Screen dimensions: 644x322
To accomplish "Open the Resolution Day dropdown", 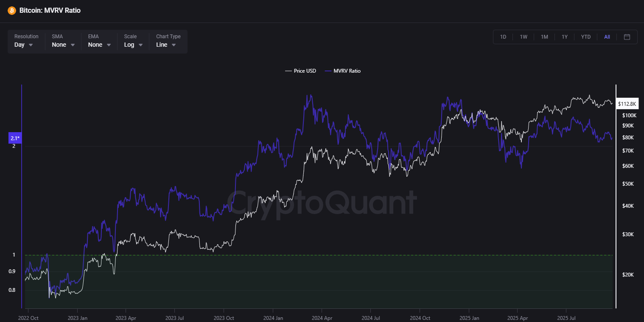I will pos(26,41).
